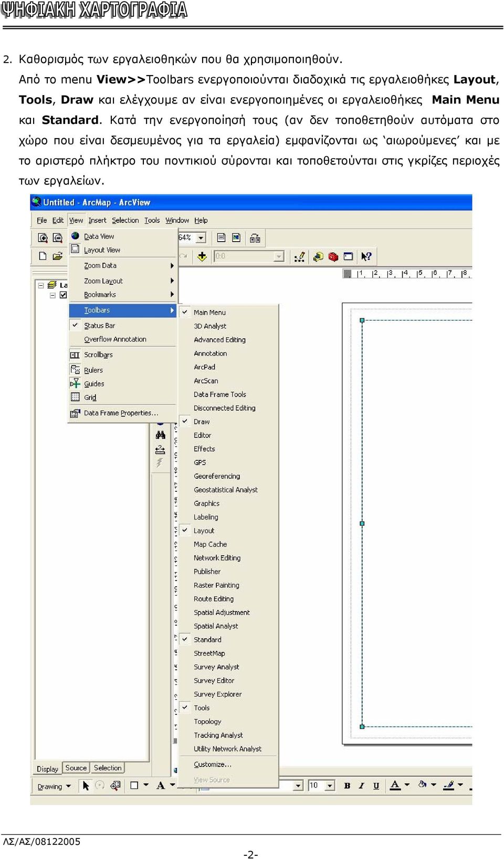This screenshot has height=859, width=504.
Task: Apply Bold text formatting
Action: [347, 785]
